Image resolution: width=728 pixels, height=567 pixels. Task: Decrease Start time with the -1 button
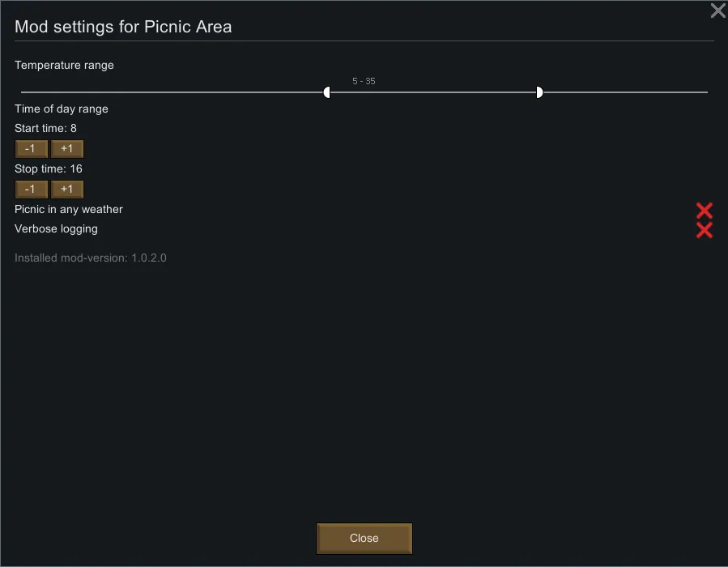click(32, 149)
